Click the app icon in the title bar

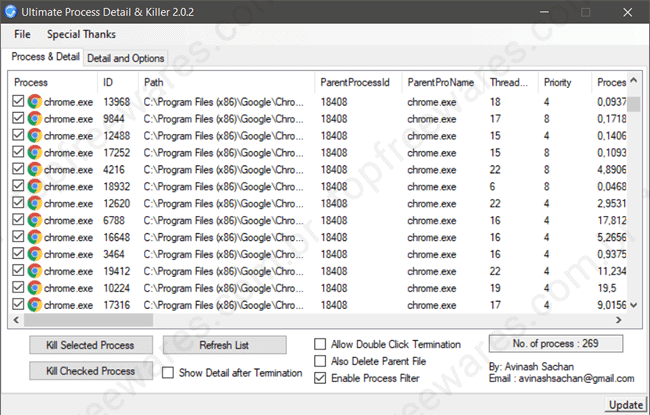pos(10,12)
